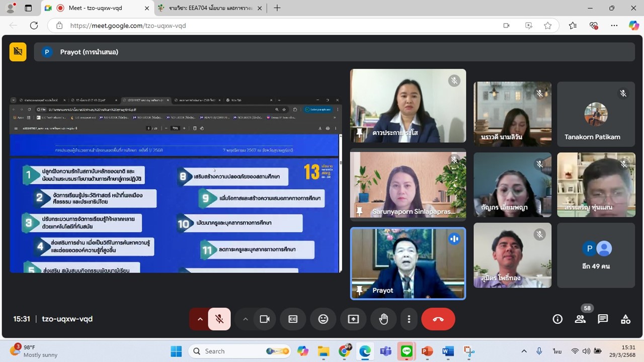Viewport: 644px width, 362px height.
Task: Click the taskbar Search box
Action: 241,351
